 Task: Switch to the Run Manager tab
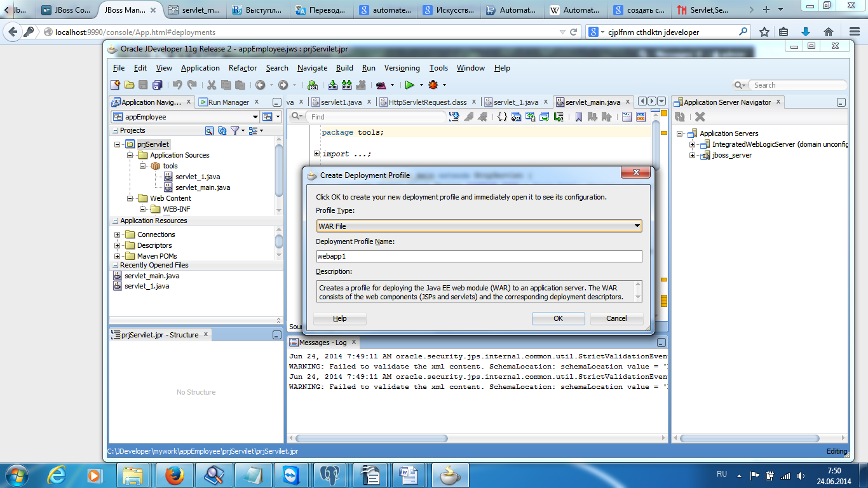(229, 102)
